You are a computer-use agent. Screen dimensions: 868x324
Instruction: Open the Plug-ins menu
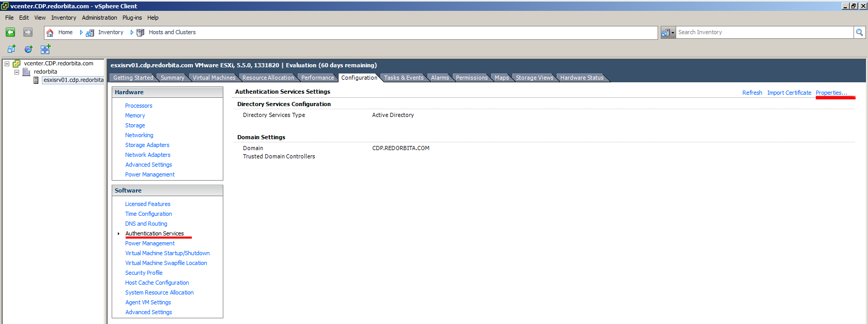(x=132, y=18)
